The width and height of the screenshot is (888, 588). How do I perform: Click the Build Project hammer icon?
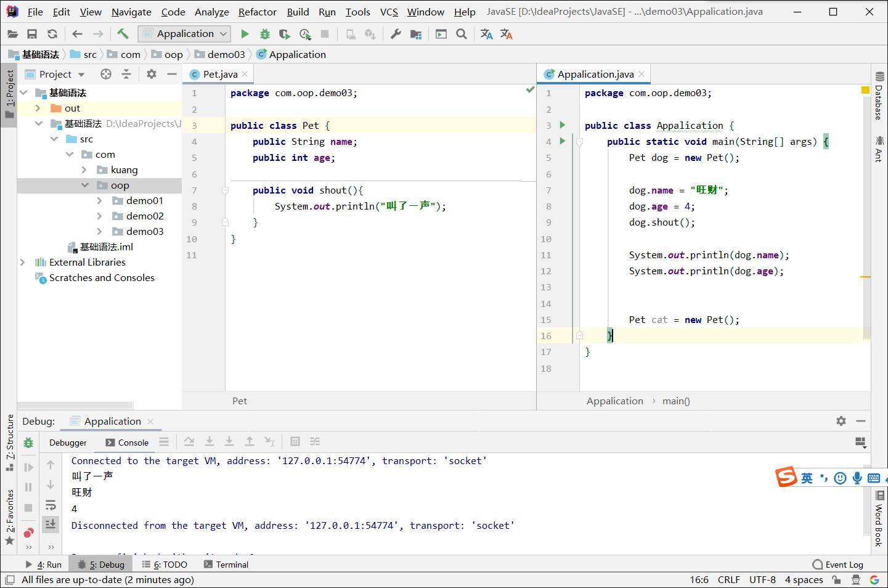coord(123,34)
